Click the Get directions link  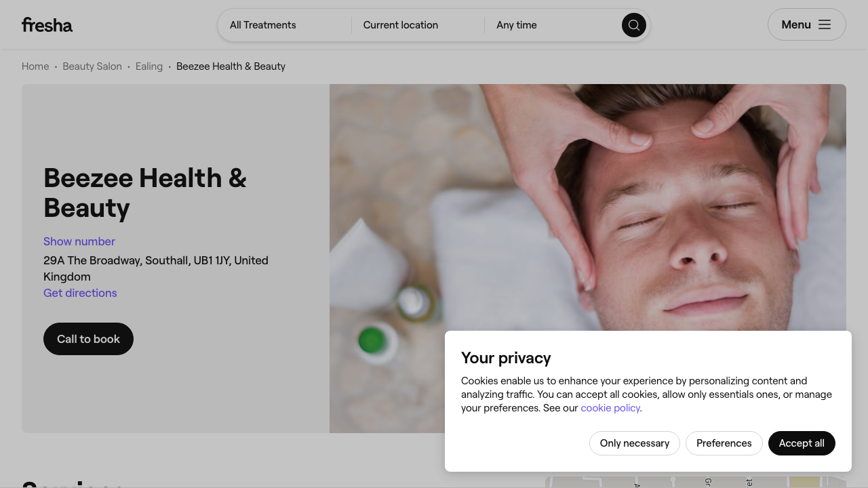80,293
